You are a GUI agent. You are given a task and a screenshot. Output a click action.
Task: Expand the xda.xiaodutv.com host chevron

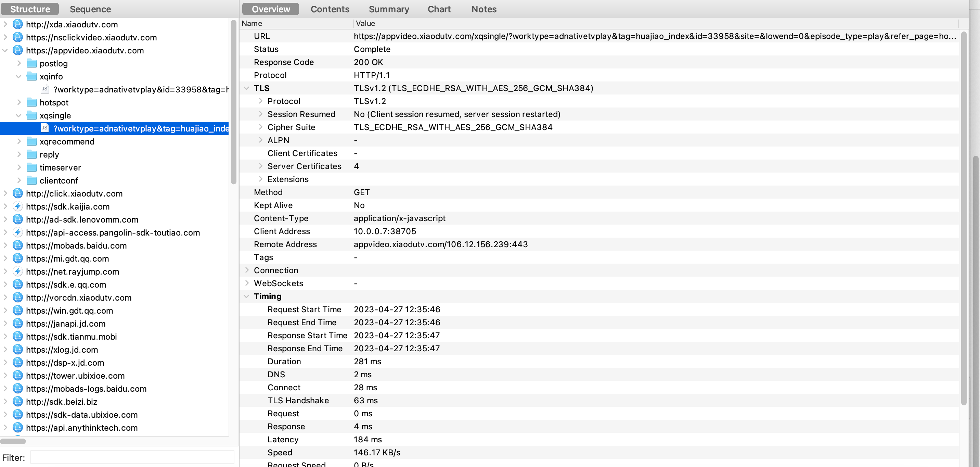pyautogui.click(x=5, y=24)
